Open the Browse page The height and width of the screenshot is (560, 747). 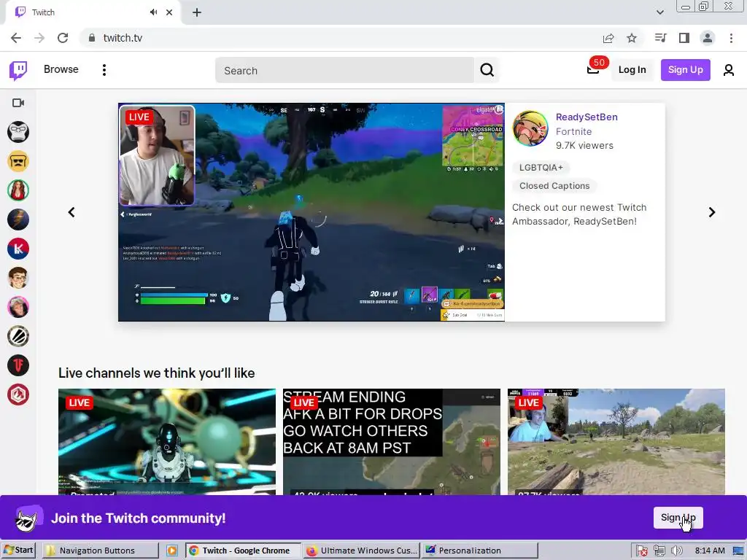coord(61,69)
